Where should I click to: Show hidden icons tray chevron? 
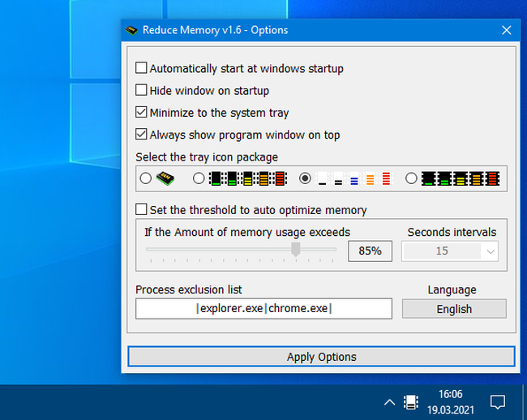389,402
